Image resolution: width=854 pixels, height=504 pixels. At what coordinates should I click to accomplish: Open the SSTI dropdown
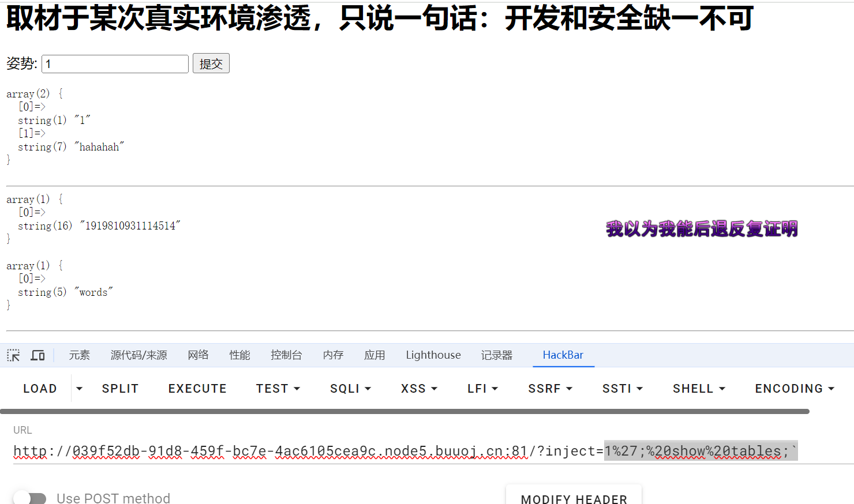(622, 389)
